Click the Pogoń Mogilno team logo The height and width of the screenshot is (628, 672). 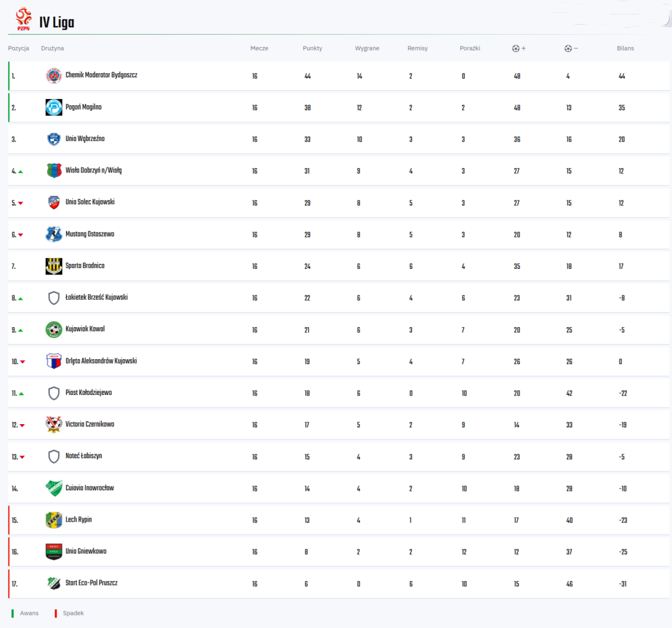[54, 107]
